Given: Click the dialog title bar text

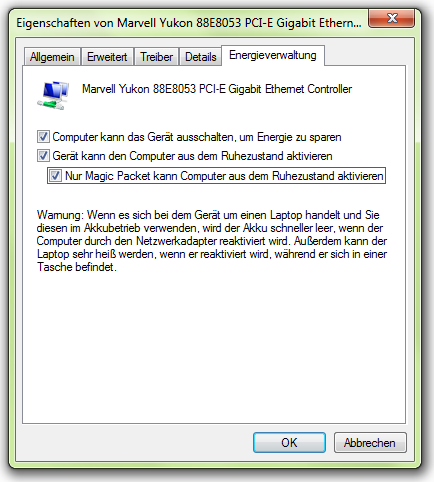Looking at the screenshot, I should (x=189, y=23).
